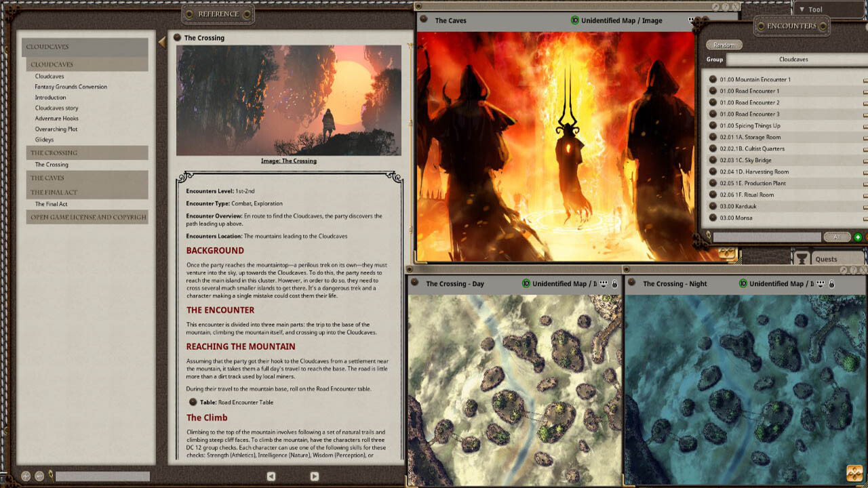The height and width of the screenshot is (488, 868).
Task: Click the Random button in the Encounters panel
Action: coord(725,44)
